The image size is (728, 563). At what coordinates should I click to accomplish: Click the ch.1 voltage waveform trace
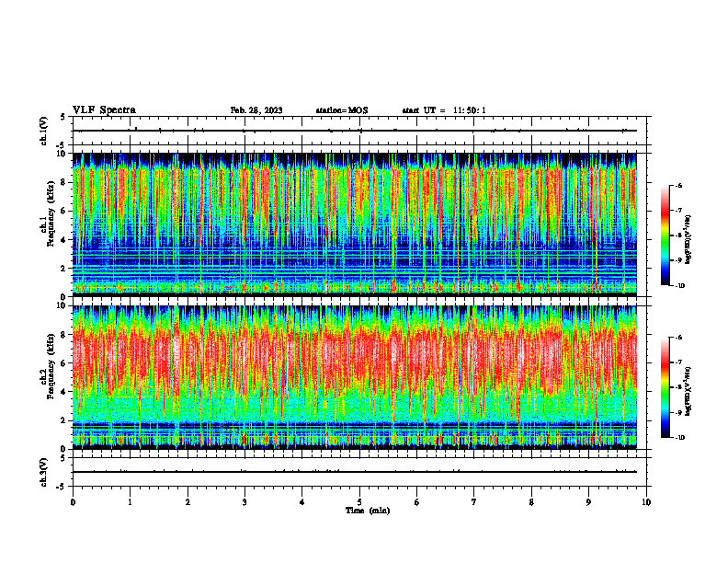click(x=355, y=131)
